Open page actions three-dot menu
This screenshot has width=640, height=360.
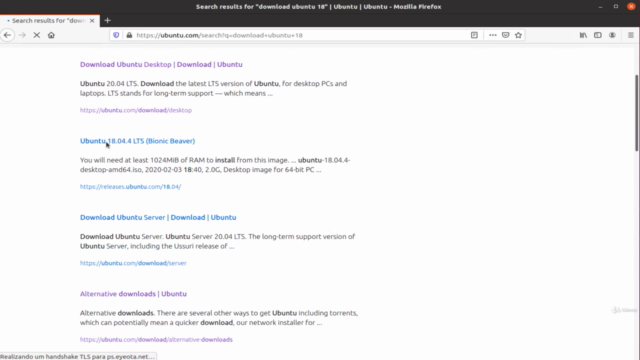coord(493,35)
